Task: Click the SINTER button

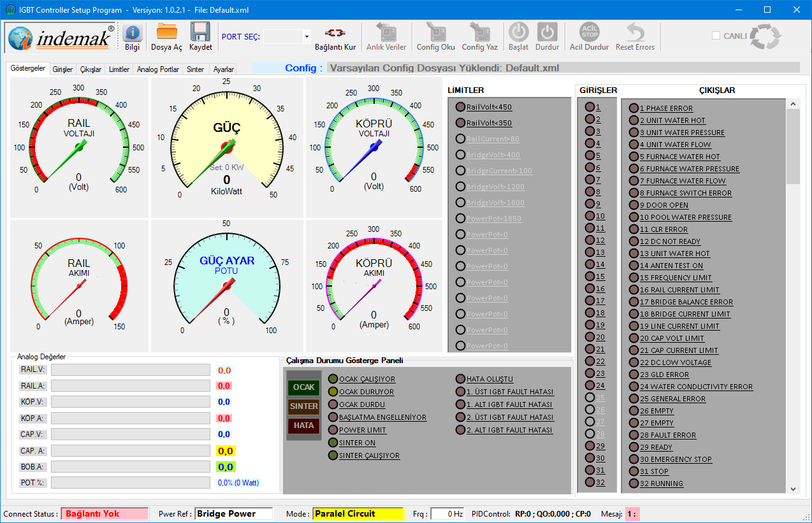Action: (304, 406)
